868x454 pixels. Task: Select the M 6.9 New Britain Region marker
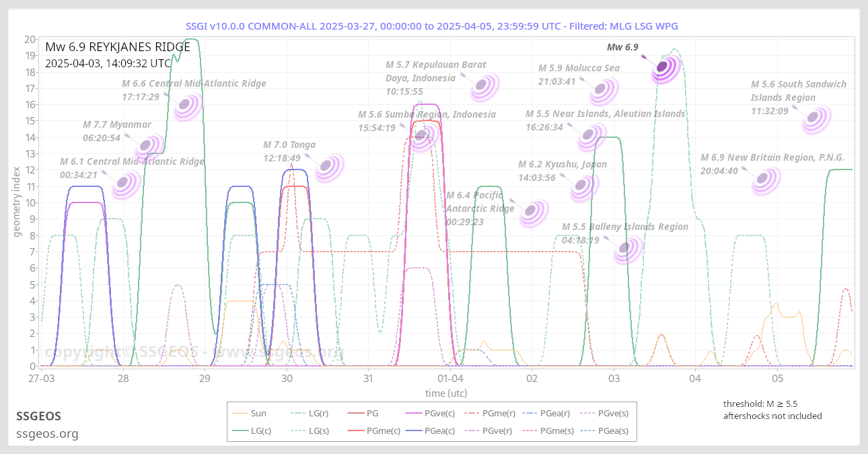(x=765, y=180)
